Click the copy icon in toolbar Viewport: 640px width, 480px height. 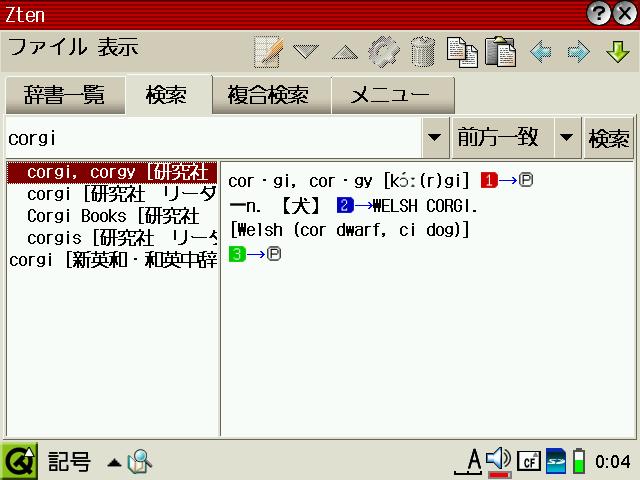coord(461,51)
